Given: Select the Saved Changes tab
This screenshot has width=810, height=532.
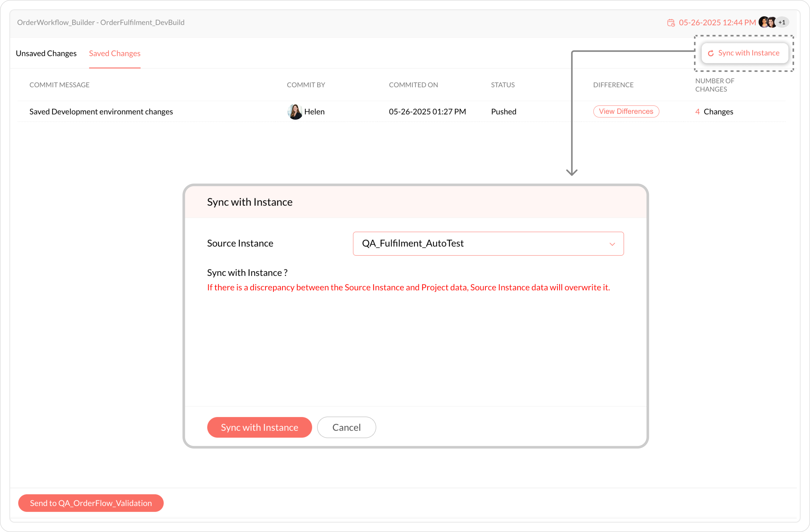Looking at the screenshot, I should click(115, 53).
